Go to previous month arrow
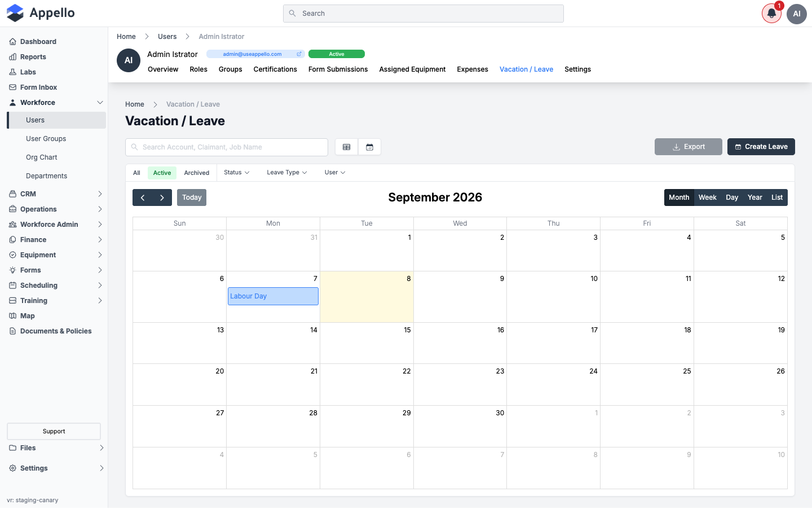 click(x=143, y=197)
